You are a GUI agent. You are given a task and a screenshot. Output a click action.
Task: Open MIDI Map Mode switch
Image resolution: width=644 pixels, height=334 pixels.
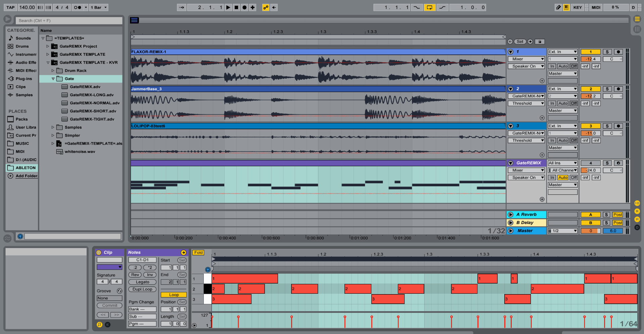596,7
